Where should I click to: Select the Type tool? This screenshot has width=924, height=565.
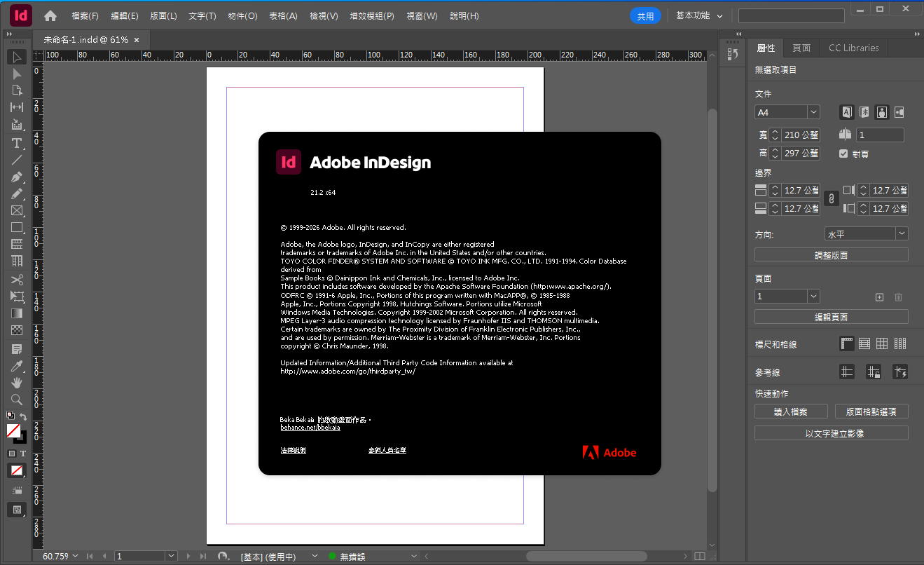[x=17, y=143]
